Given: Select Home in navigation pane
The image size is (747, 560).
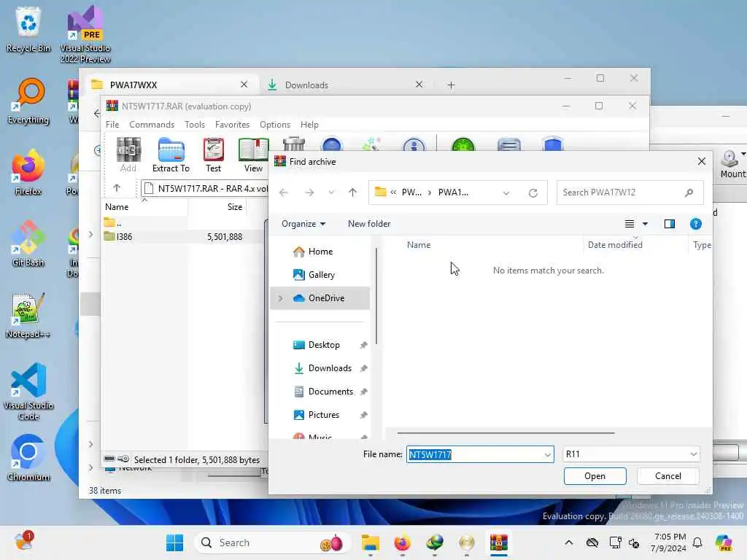Looking at the screenshot, I should point(320,252).
